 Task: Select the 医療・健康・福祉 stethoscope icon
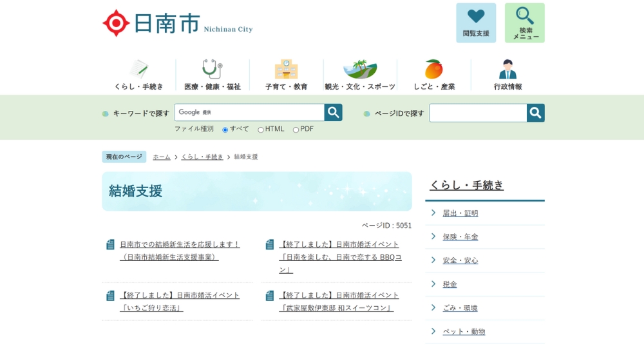tap(212, 70)
